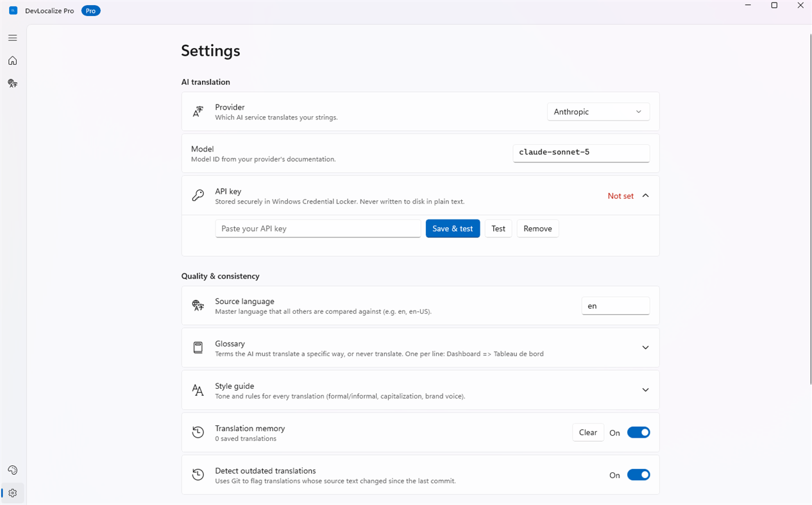Maximize the DevLocalize Pro window
This screenshot has height=505, width=812.
774,6
